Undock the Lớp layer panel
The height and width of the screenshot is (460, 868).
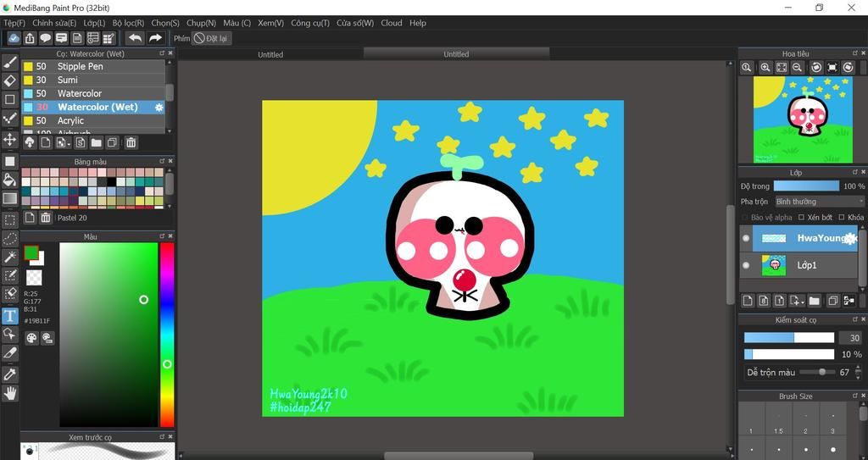pos(855,172)
